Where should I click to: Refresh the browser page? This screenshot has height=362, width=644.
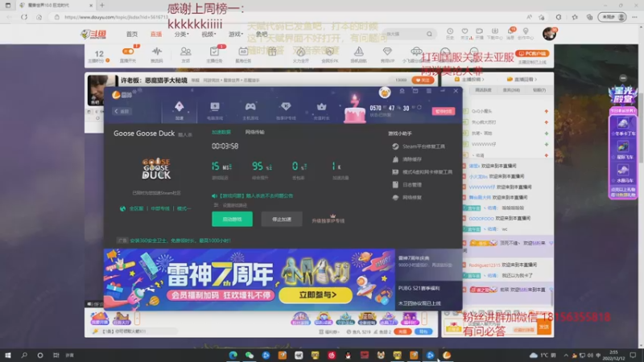[x=24, y=17]
